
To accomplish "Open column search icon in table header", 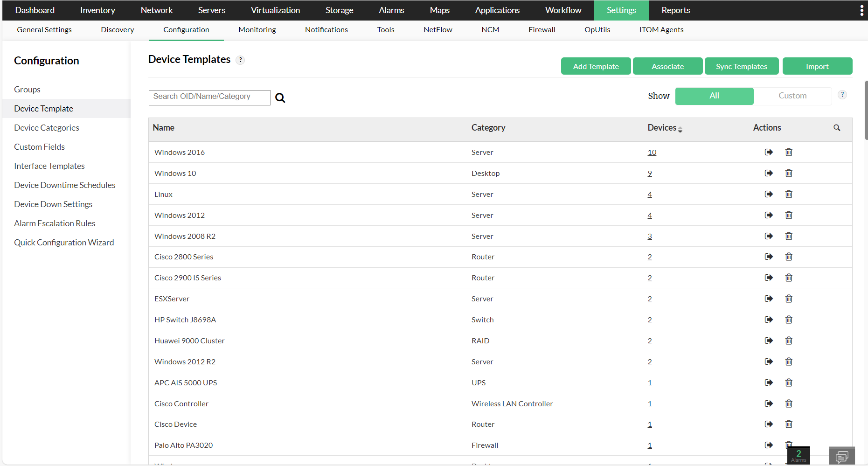I will (837, 128).
